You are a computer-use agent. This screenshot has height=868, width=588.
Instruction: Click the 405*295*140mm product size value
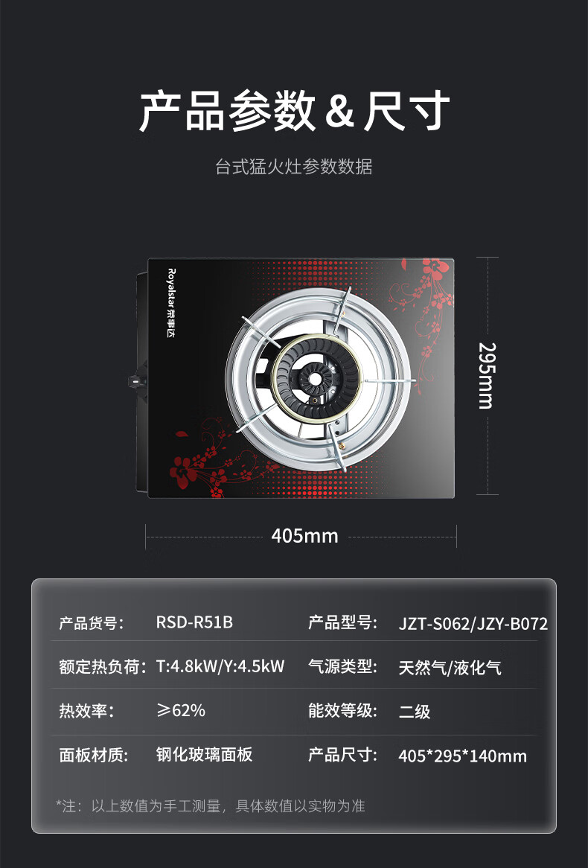click(x=462, y=756)
